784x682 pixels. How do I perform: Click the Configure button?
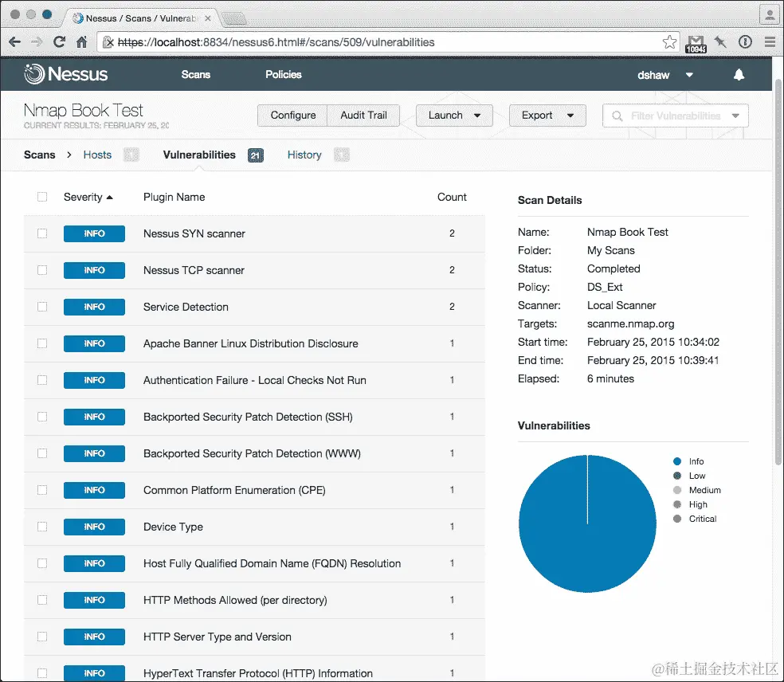(292, 116)
